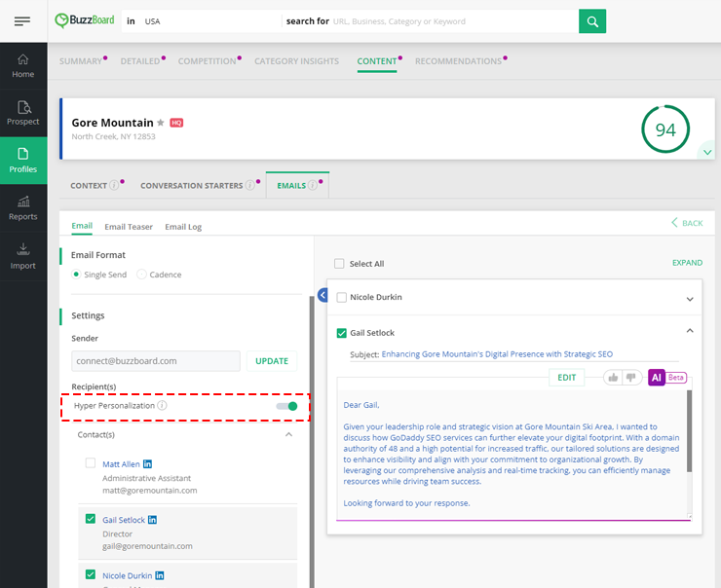Check Matt Allen's contact checkbox
Image resolution: width=721 pixels, height=588 pixels.
coord(91,463)
